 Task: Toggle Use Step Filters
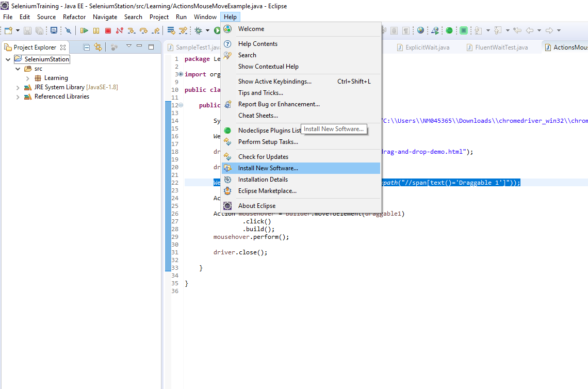(183, 30)
